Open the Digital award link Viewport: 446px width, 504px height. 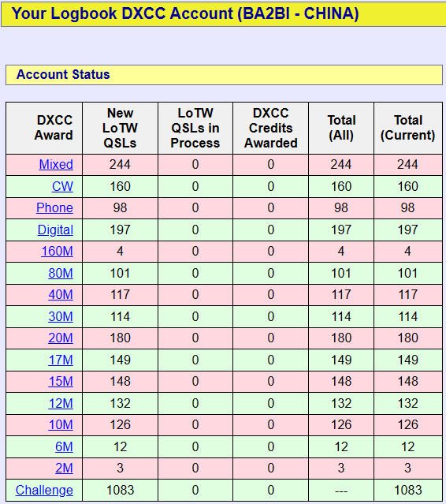click(x=55, y=230)
